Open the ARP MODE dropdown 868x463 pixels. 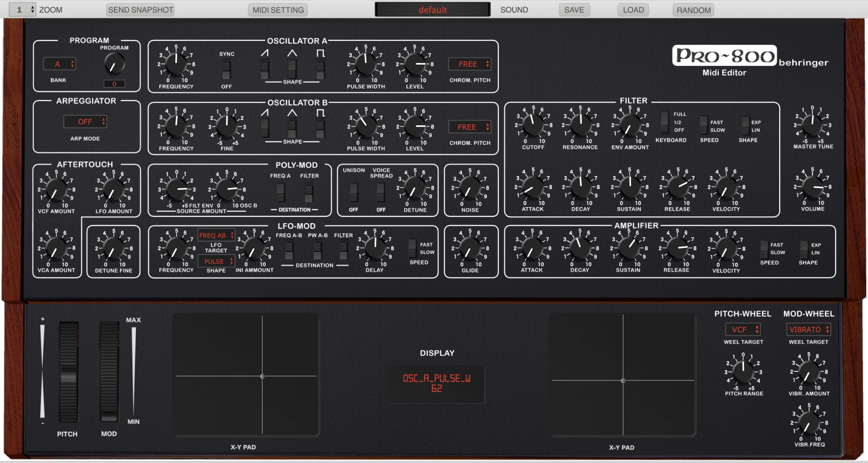point(85,122)
